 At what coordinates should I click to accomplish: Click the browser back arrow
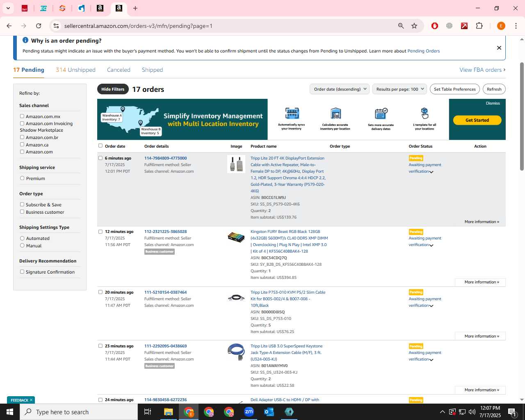(x=9, y=26)
